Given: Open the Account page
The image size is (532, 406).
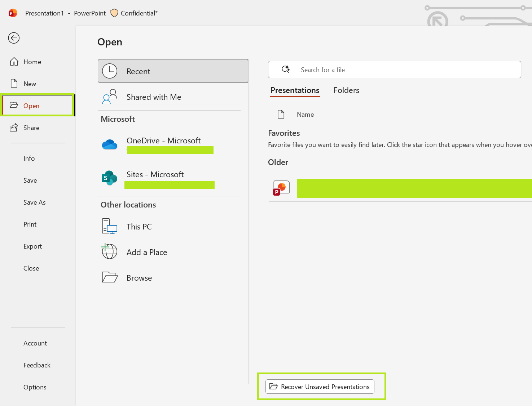Looking at the screenshot, I should click(38, 343).
